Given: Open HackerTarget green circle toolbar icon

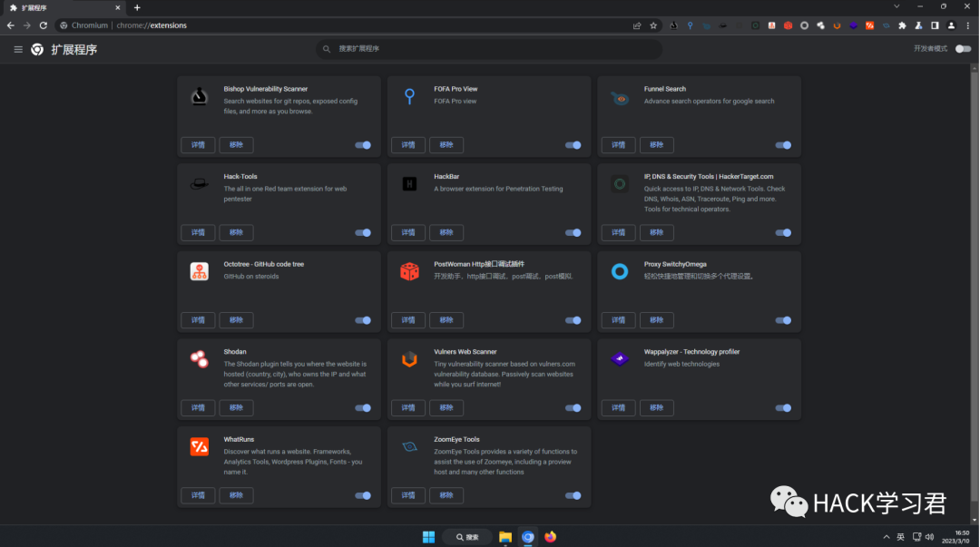Looking at the screenshot, I should (756, 25).
